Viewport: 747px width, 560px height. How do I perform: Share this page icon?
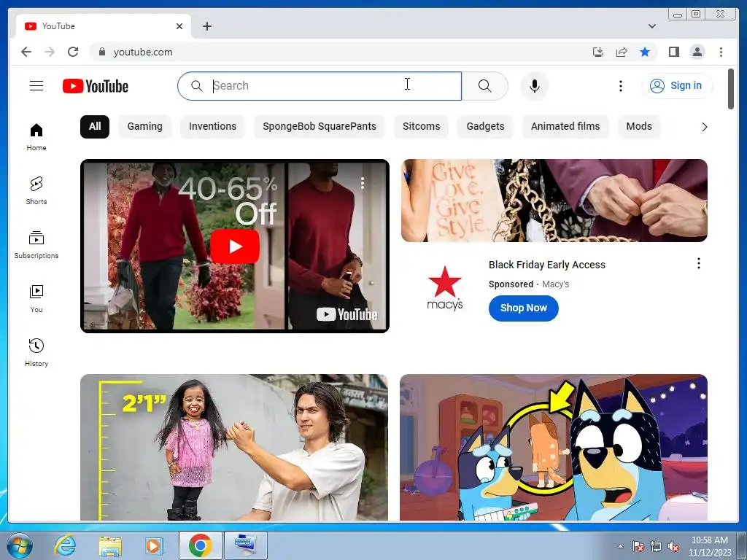(622, 52)
